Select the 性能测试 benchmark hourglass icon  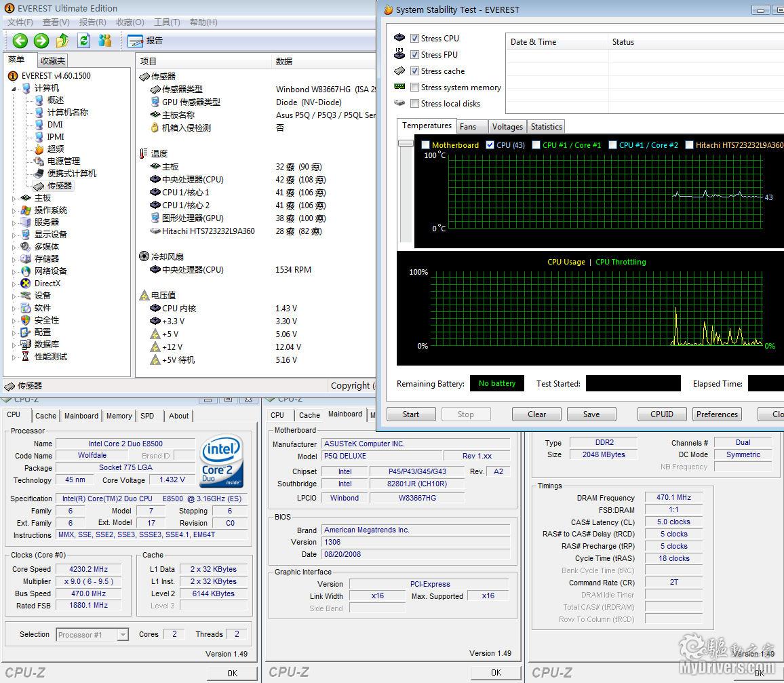[x=26, y=357]
